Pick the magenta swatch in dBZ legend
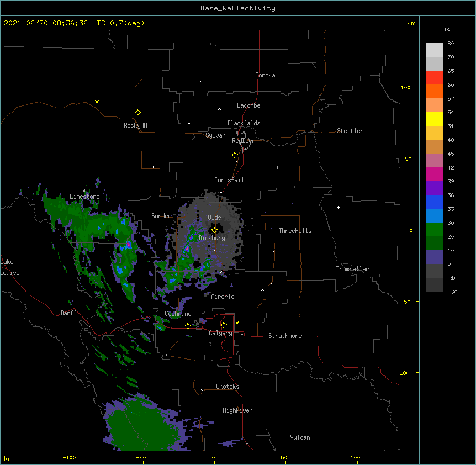 [434, 174]
